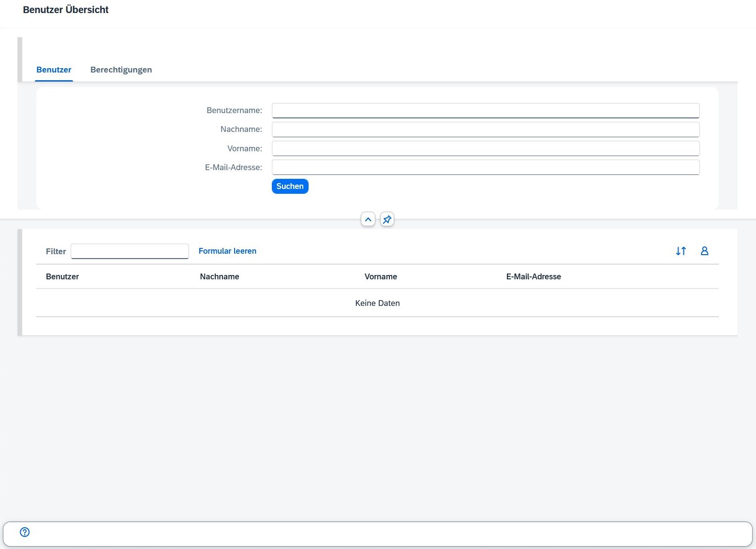Click the Formular leeren link
Image resolution: width=756 pixels, height=549 pixels.
227,251
